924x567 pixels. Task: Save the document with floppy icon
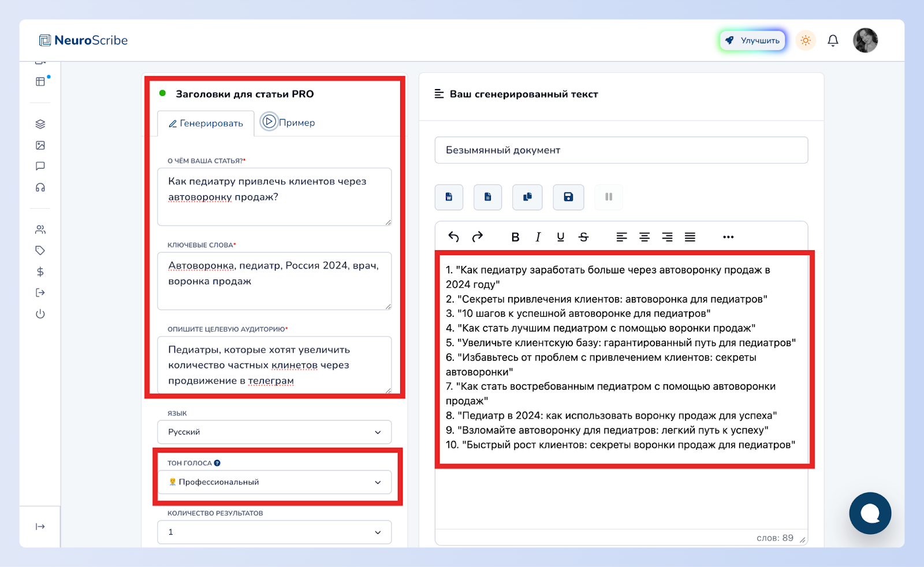pos(568,197)
